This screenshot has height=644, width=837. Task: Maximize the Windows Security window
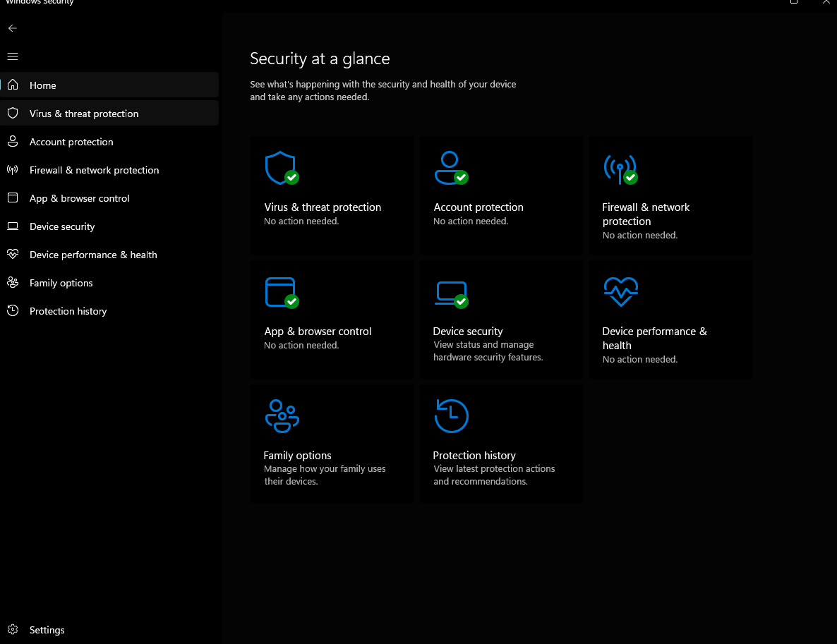point(794,2)
